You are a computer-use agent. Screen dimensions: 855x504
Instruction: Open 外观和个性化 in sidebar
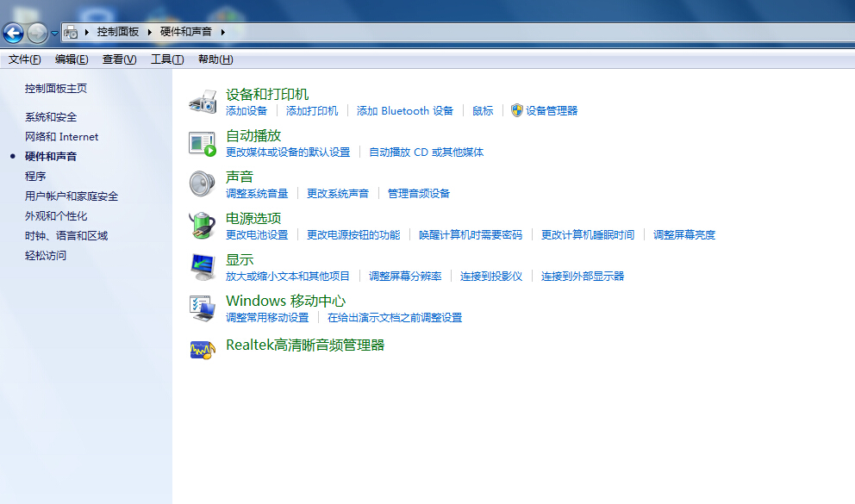tap(56, 215)
